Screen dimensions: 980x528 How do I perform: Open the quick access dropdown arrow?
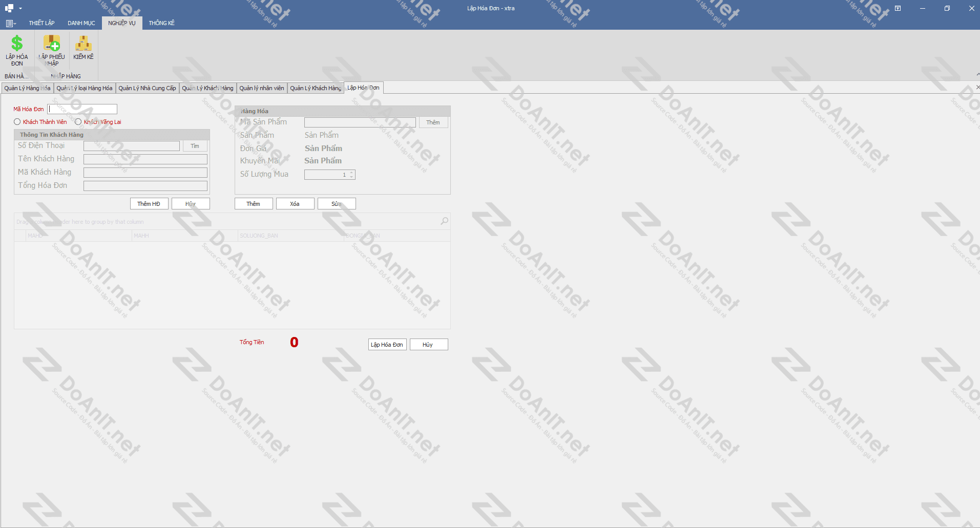20,8
